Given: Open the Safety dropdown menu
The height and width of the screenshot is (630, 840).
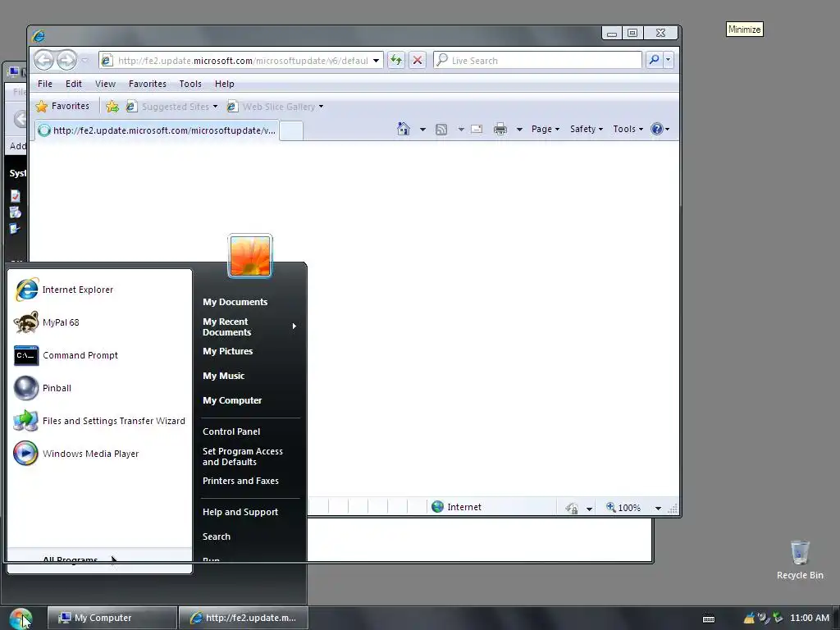Looking at the screenshot, I should tap(586, 129).
